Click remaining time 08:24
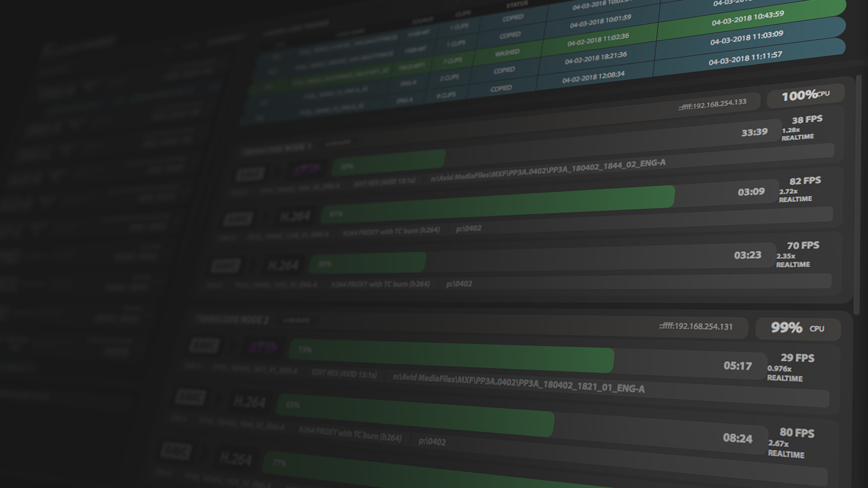The width and height of the screenshot is (868, 488). (x=737, y=438)
